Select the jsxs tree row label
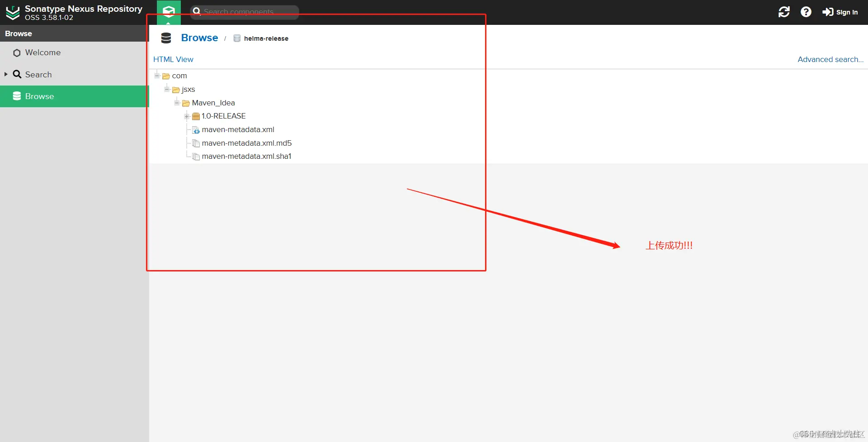Viewport: 868px width, 442px height. [x=189, y=89]
